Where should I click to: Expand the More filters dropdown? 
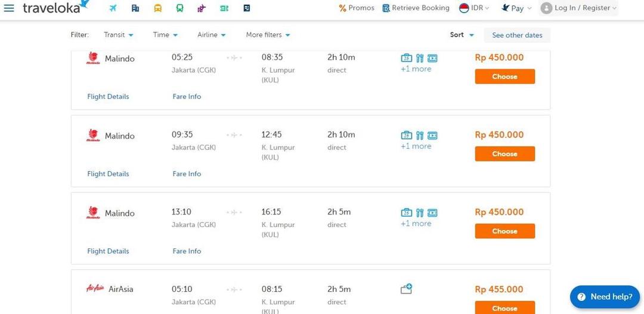[x=268, y=35]
